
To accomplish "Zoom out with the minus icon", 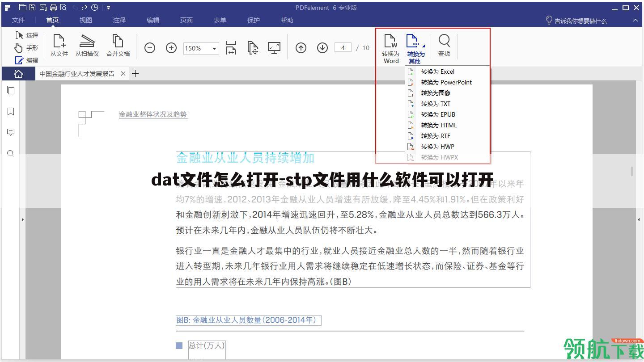I will tap(150, 48).
